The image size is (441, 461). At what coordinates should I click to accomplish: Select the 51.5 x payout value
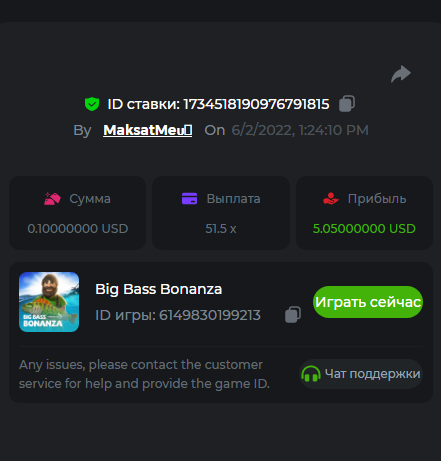tap(221, 229)
